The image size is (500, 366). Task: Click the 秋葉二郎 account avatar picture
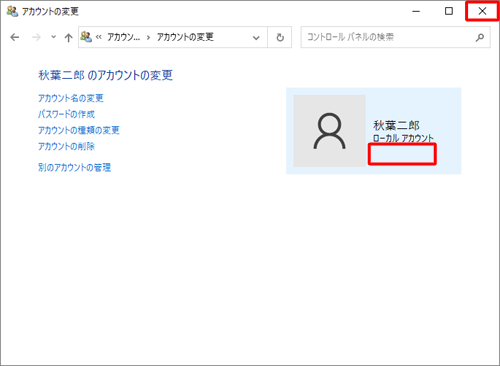[x=329, y=131]
